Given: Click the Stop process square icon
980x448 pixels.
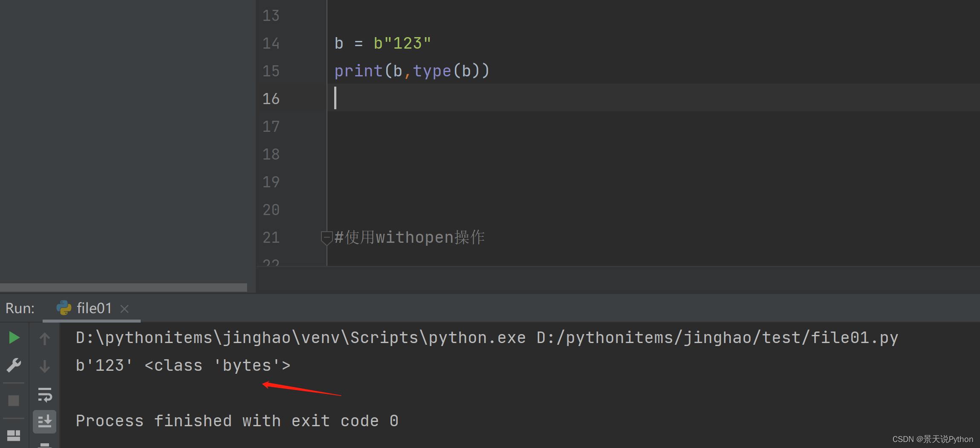Looking at the screenshot, I should coord(14,401).
